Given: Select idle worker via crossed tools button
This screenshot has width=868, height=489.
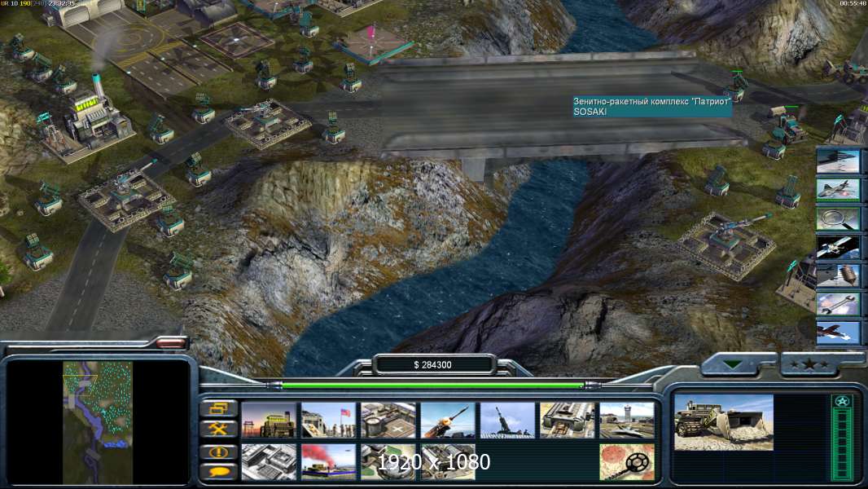Looking at the screenshot, I should 219,430.
